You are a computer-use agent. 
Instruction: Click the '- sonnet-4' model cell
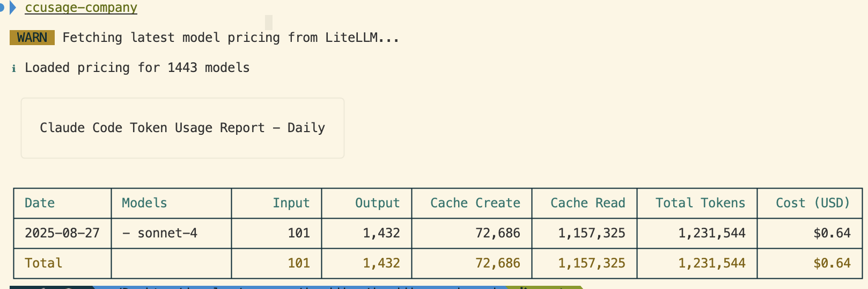(x=160, y=233)
